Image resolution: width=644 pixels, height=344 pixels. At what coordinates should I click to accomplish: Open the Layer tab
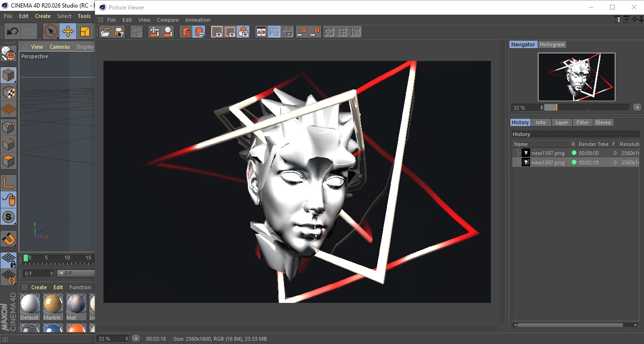[562, 122]
